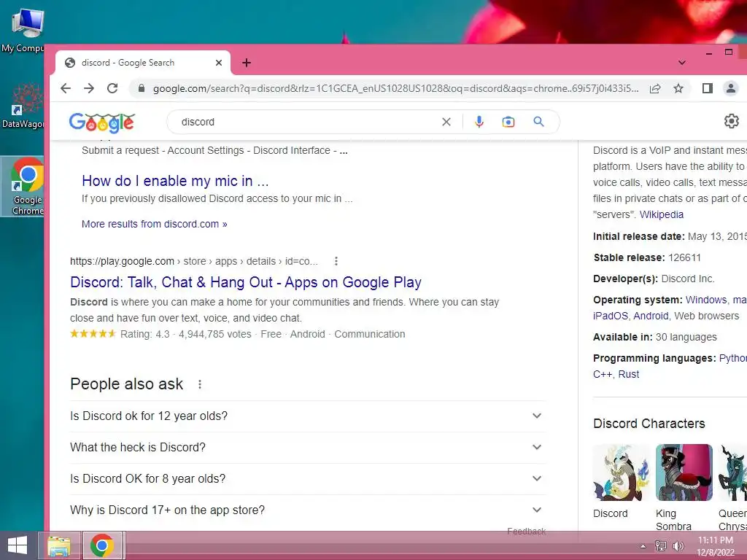The width and height of the screenshot is (747, 560).
Task: Open "More results from discord.com" link
Action: [x=155, y=224]
